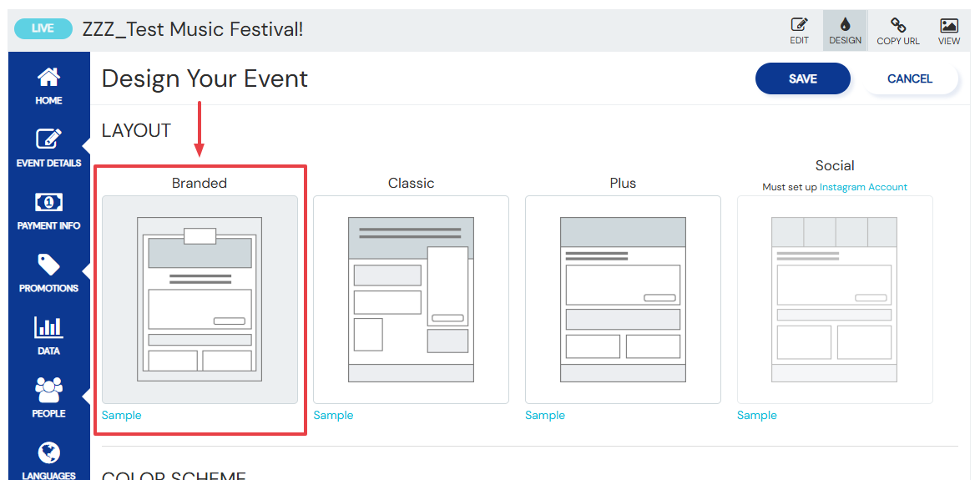
Task: Follow the Instagram Account link
Action: pyautogui.click(x=863, y=187)
